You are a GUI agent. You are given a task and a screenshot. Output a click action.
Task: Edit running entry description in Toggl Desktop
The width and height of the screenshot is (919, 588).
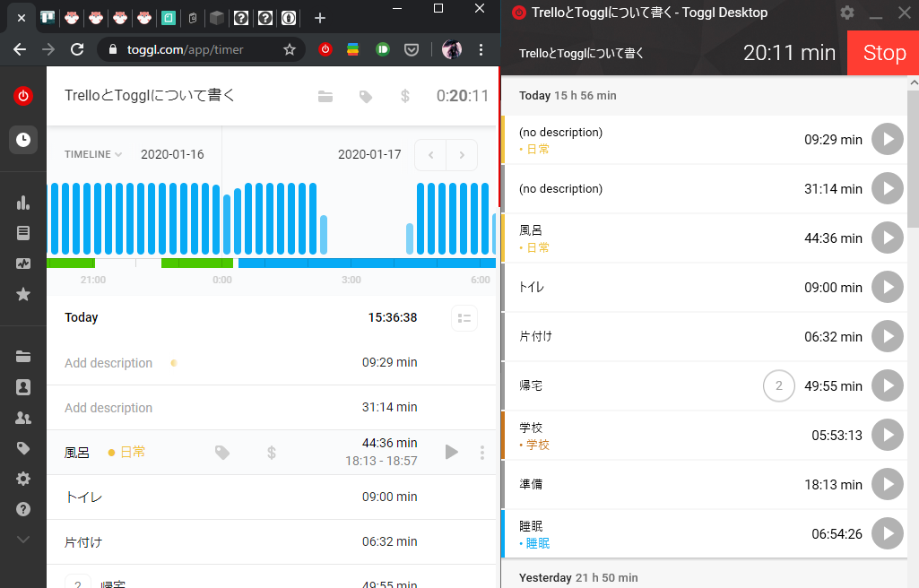pos(581,53)
